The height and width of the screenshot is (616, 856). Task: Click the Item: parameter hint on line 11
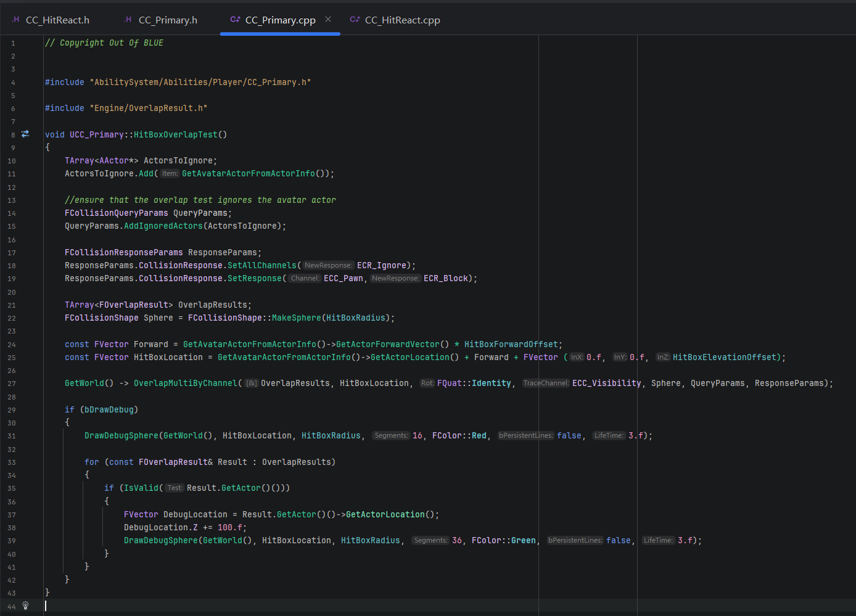170,173
